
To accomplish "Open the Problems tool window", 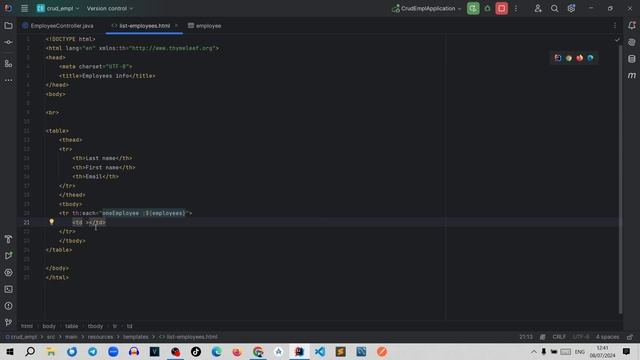I will coord(8,306).
